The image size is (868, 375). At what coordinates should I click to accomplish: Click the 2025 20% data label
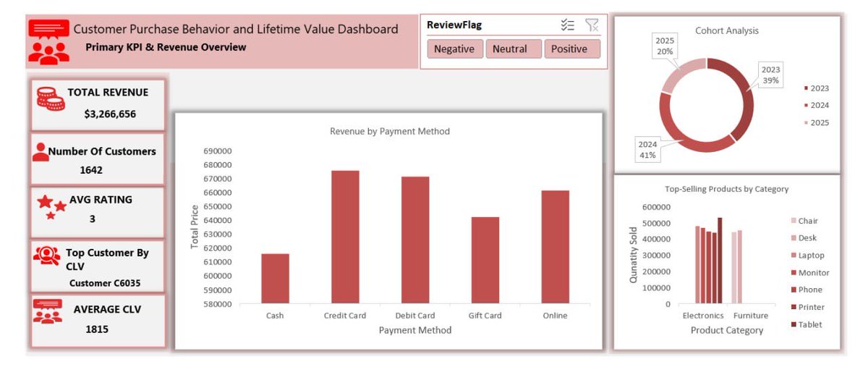click(x=665, y=46)
